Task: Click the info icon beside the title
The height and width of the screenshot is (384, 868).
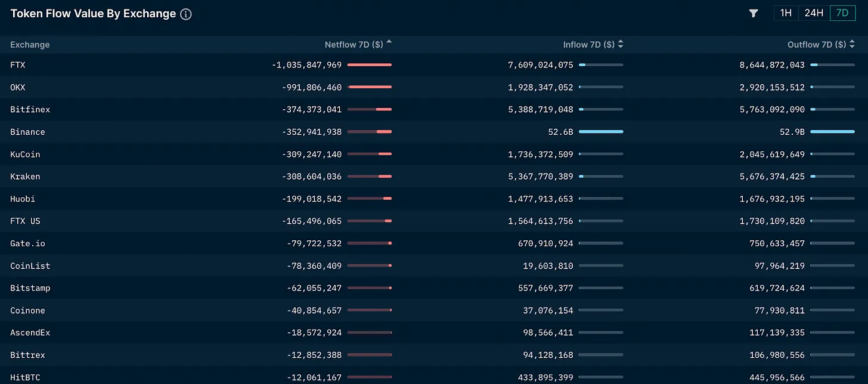Action: [x=186, y=14]
